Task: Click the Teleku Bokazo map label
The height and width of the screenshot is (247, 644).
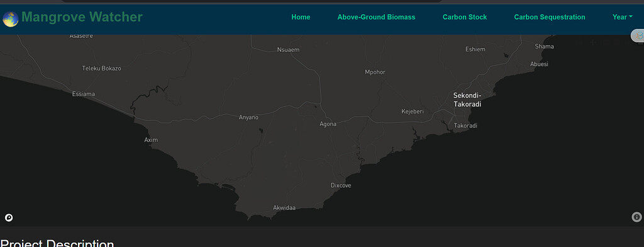Action: coord(101,68)
